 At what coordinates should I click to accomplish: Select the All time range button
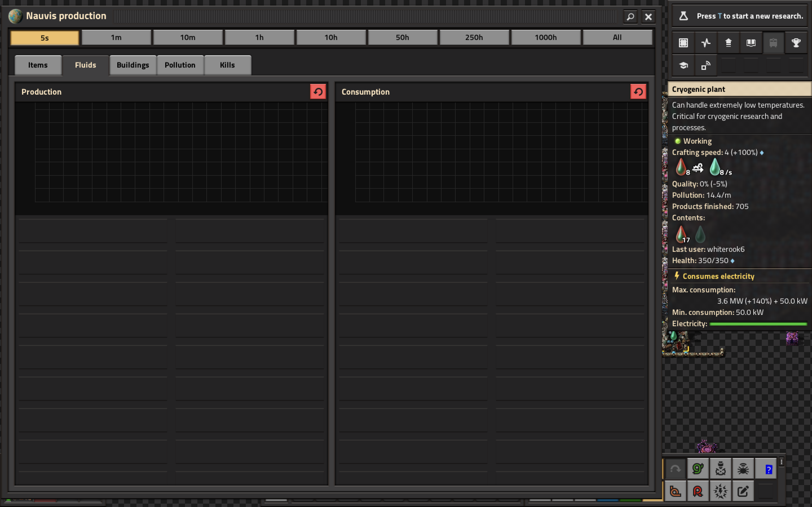[x=617, y=37]
